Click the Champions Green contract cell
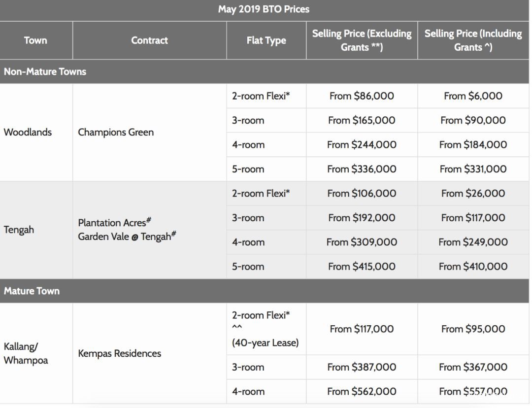This screenshot has height=408, width=532. (116, 132)
